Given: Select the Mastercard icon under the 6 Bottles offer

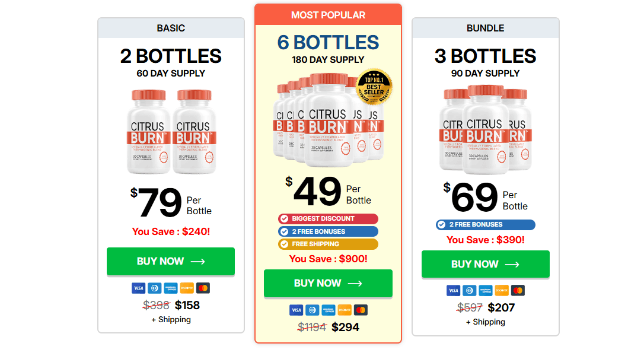Looking at the screenshot, I should point(361,309).
